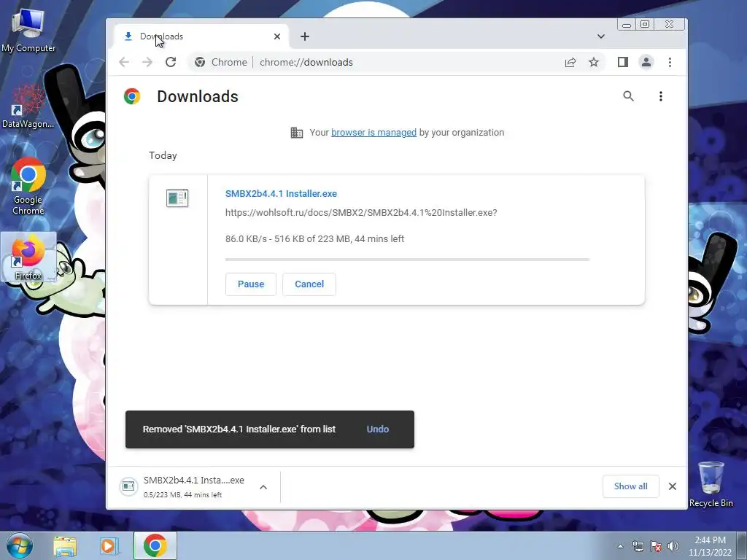Close the Downloads tab
747x560 pixels.
(277, 36)
